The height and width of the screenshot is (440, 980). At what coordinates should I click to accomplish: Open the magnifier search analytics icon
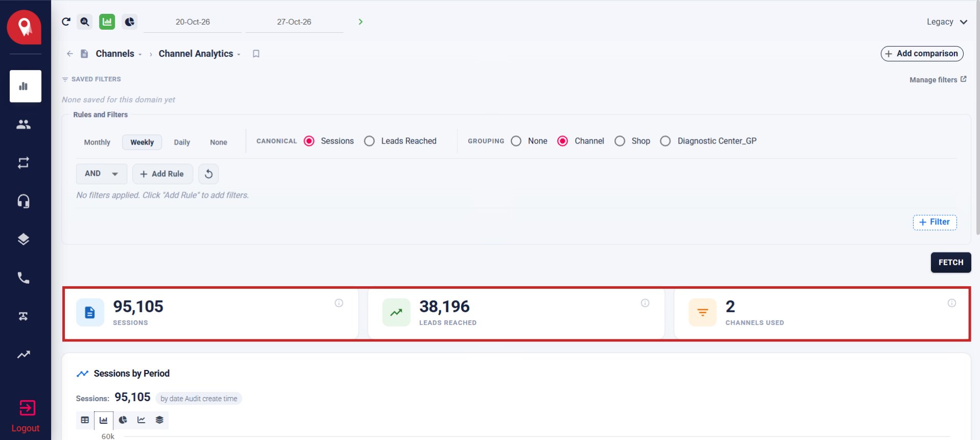[x=85, y=21]
